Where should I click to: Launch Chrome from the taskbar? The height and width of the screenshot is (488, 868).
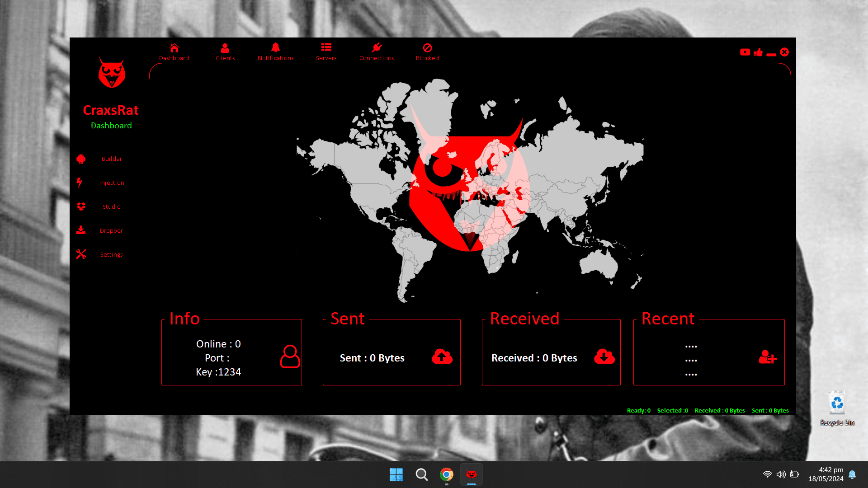click(446, 474)
